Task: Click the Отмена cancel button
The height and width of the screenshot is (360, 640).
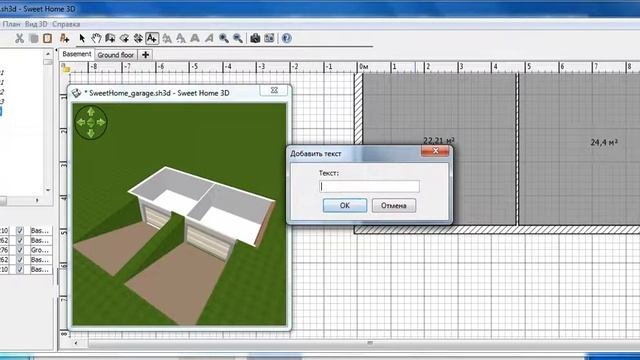Action: tap(393, 206)
